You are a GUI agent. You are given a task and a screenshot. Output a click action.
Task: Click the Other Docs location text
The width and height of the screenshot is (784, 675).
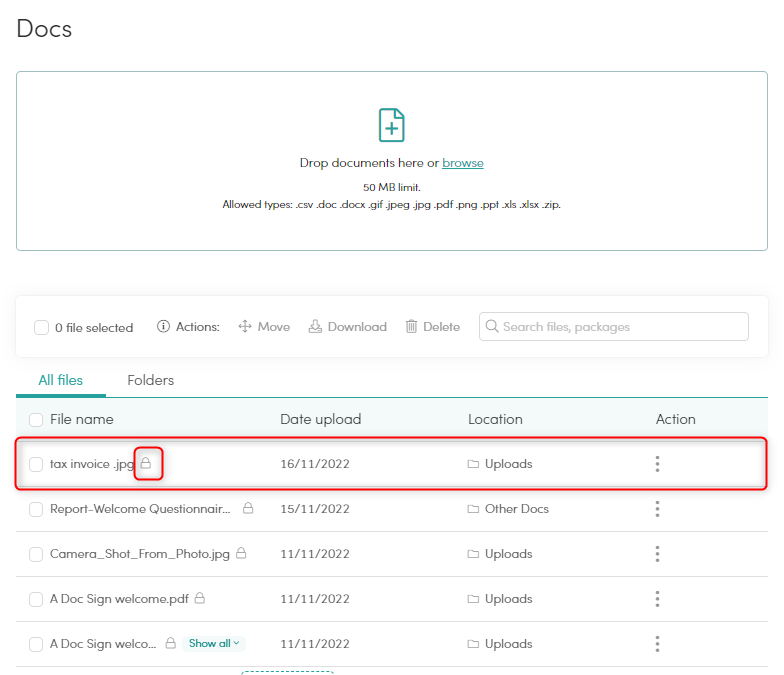click(x=516, y=509)
